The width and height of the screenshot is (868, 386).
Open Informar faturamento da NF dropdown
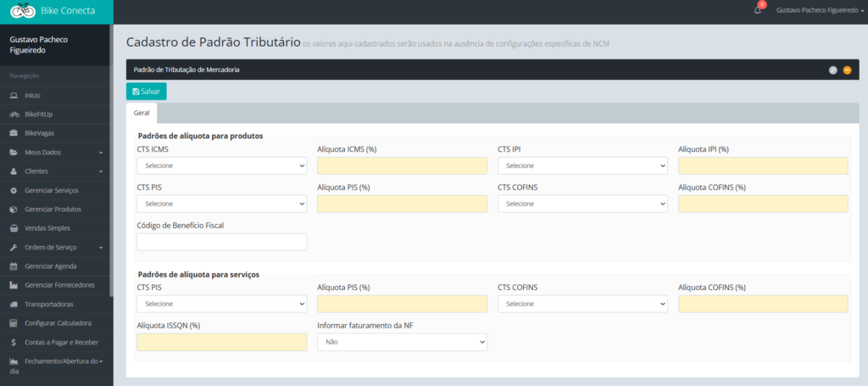pos(402,342)
